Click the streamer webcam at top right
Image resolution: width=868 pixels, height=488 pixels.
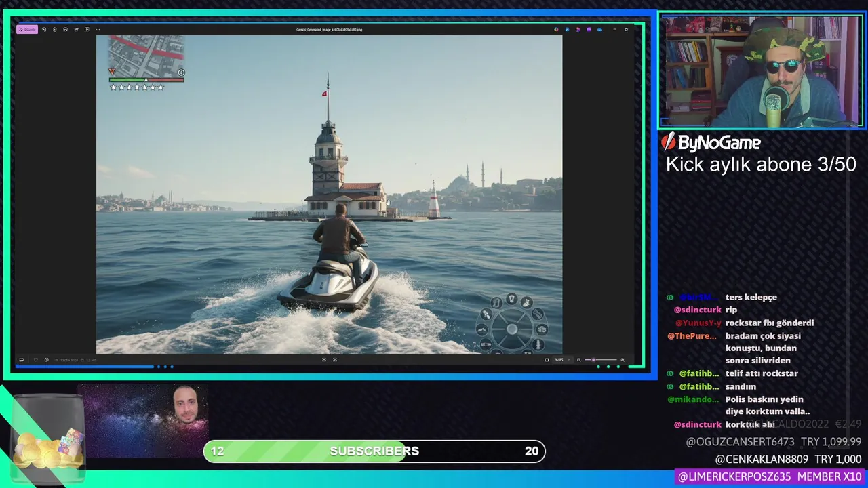point(761,70)
